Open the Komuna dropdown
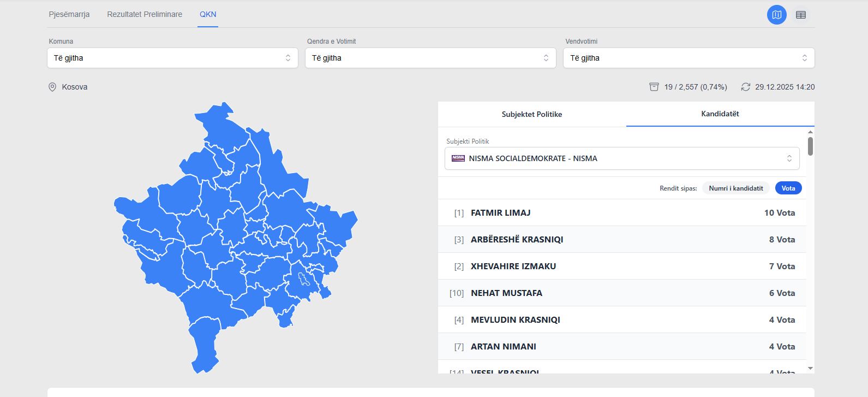The height and width of the screenshot is (397, 868). [172, 58]
